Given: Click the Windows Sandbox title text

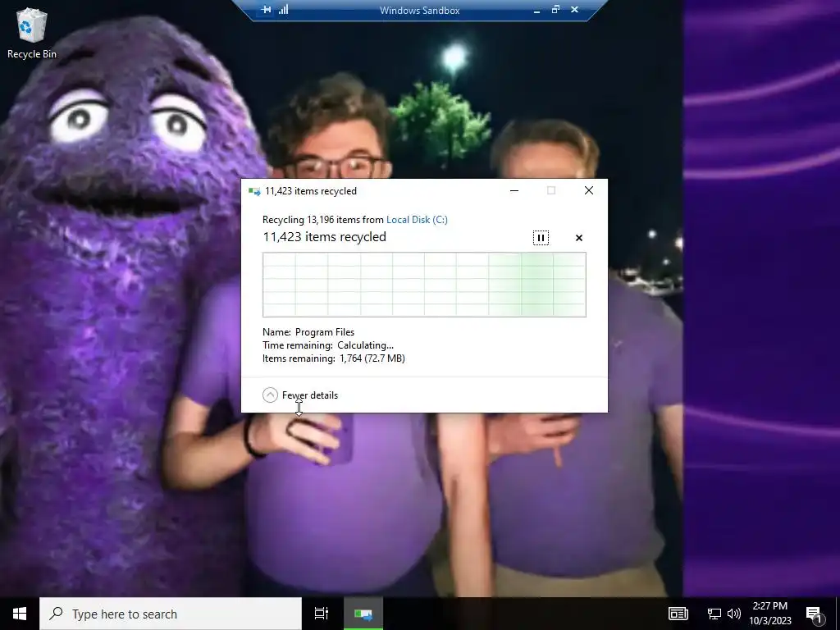Looking at the screenshot, I should tap(419, 10).
